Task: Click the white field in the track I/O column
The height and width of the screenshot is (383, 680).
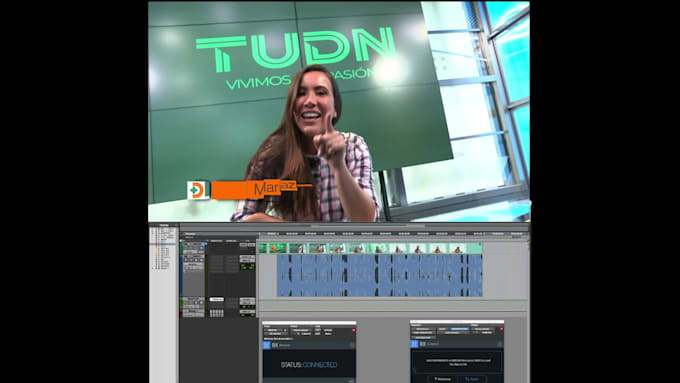Action: pos(216,299)
